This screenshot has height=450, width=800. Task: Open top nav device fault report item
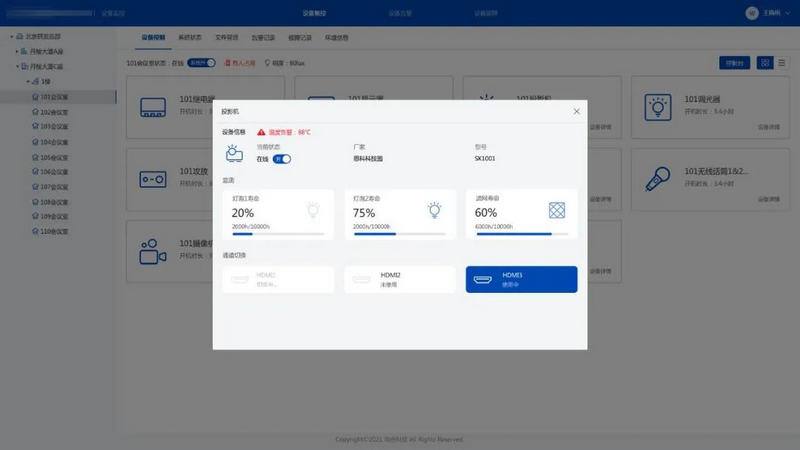(x=486, y=13)
